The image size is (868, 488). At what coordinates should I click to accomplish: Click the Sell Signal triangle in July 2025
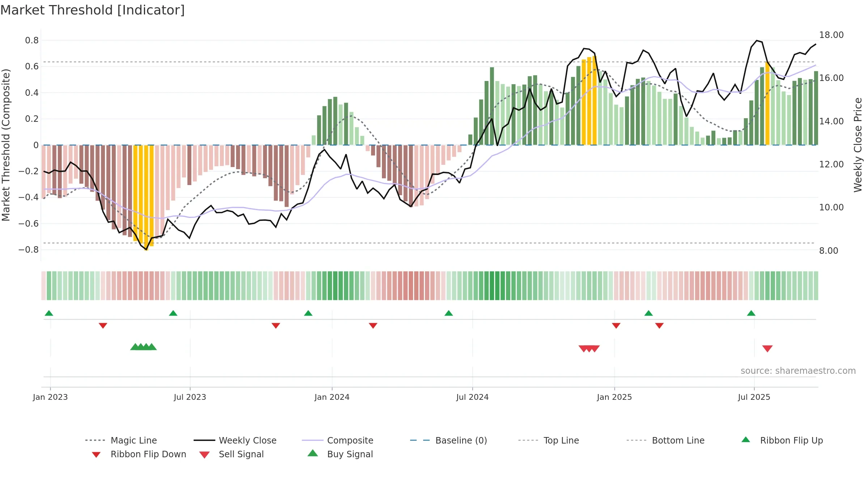click(x=767, y=349)
